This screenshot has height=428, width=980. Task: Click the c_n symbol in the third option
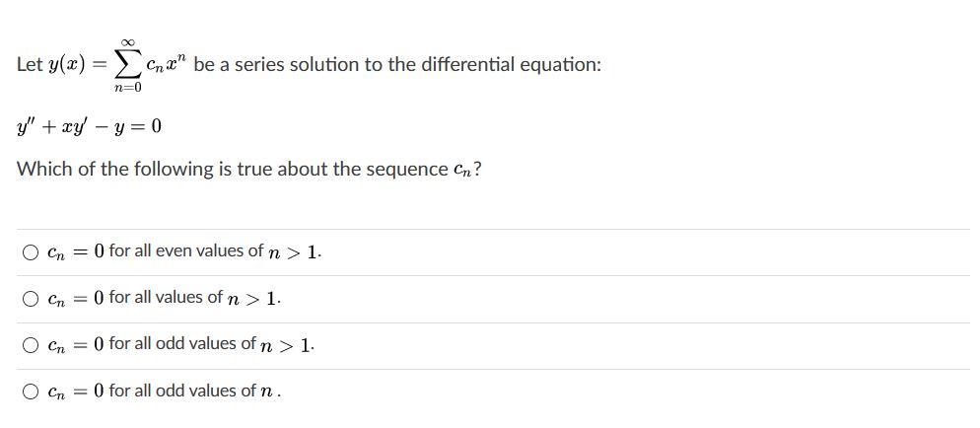57,345
